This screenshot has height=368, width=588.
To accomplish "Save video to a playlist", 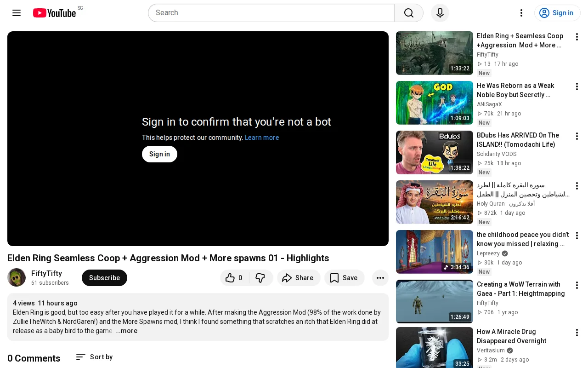I will click(x=344, y=278).
